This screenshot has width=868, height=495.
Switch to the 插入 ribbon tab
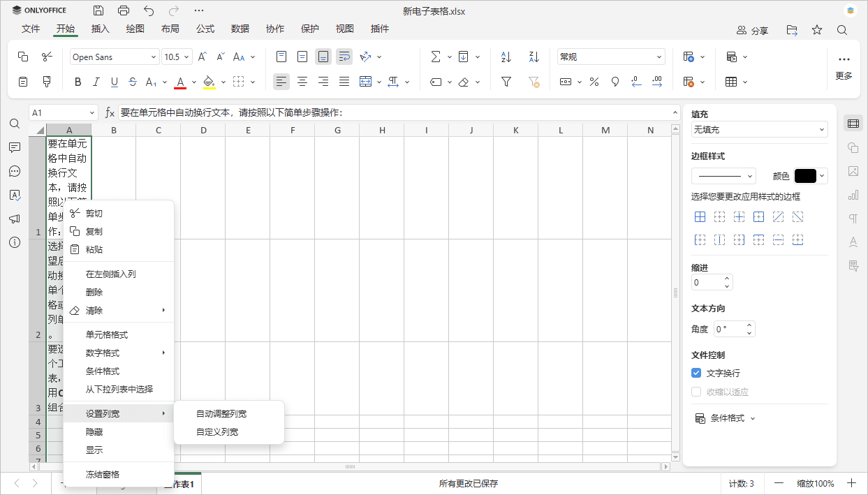pyautogui.click(x=100, y=29)
